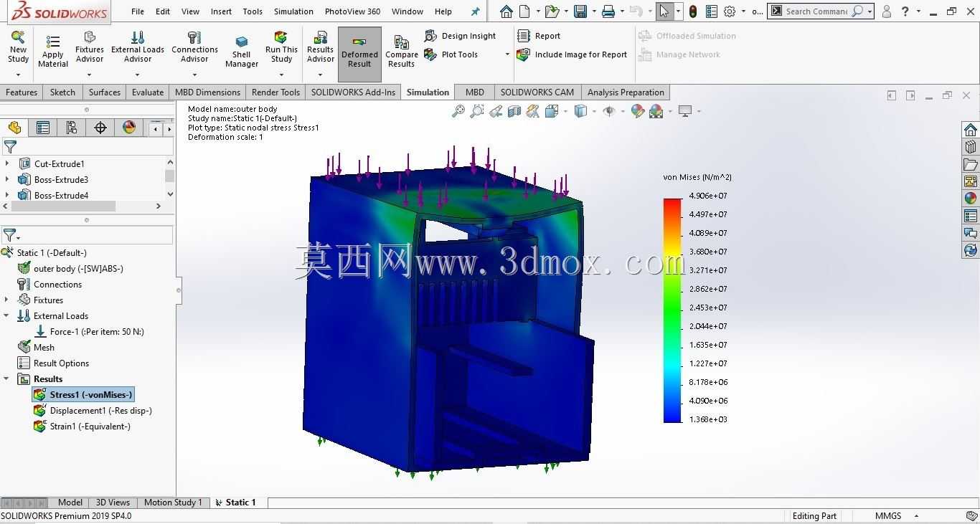Pin the menu bar
The height and width of the screenshot is (524, 980).
click(475, 11)
